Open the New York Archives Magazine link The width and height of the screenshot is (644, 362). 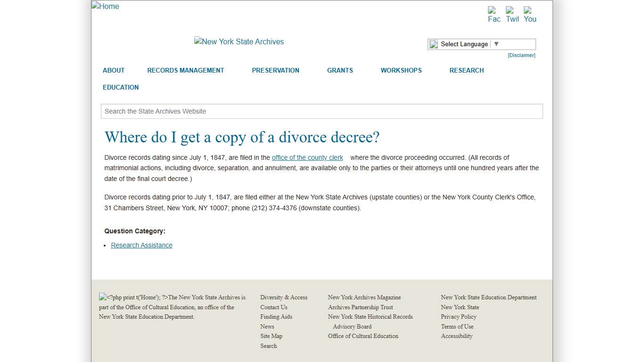(364, 297)
